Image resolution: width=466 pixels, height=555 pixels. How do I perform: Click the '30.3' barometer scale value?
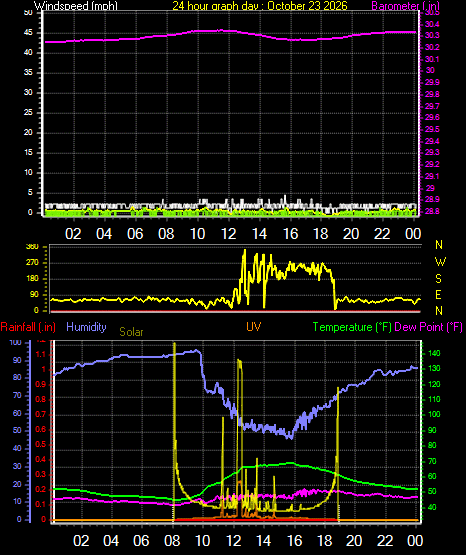[432, 35]
